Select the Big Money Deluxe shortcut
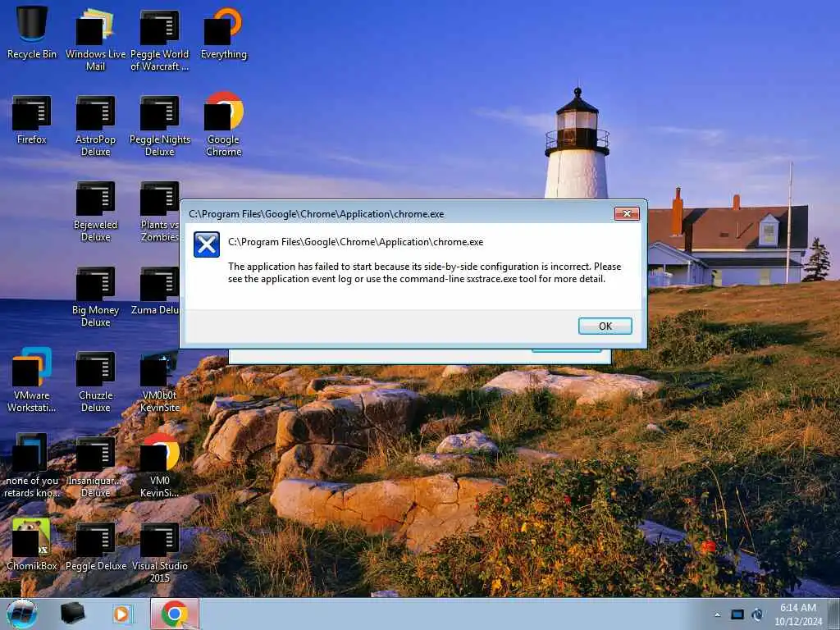The height and width of the screenshot is (630, 840). tap(95, 296)
